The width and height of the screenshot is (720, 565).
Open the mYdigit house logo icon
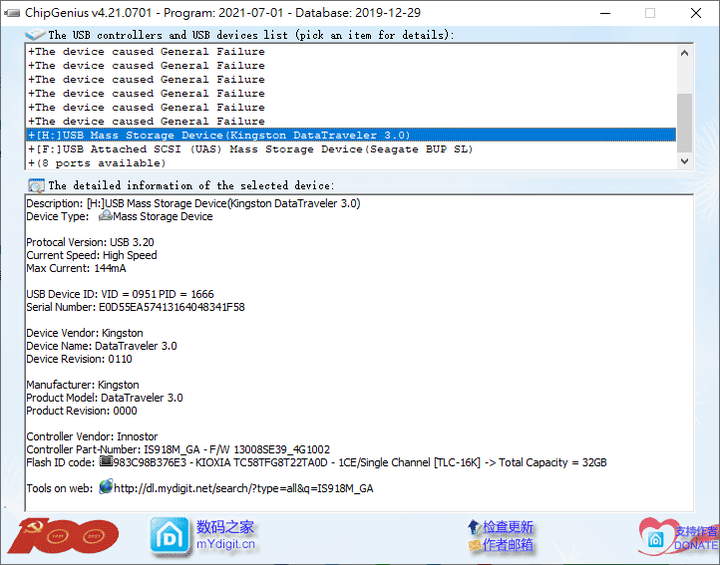click(x=169, y=536)
